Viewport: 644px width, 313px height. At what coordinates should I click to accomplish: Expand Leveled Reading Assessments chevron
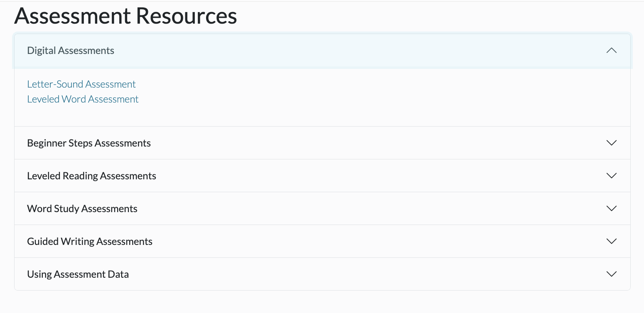click(x=611, y=176)
